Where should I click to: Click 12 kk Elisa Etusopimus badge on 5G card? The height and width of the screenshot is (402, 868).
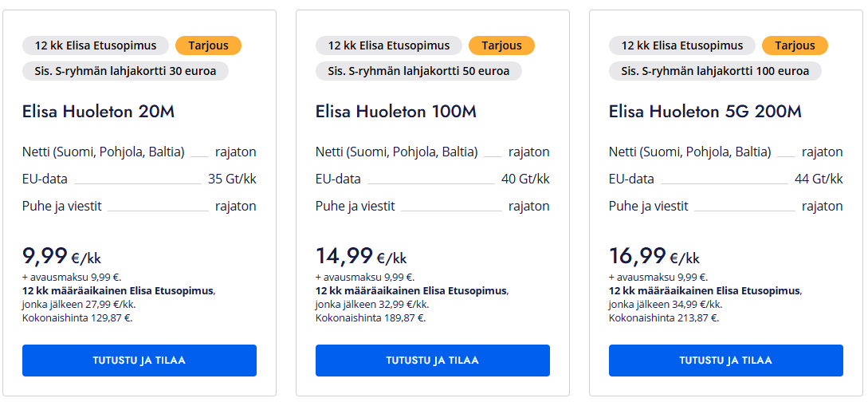click(x=682, y=45)
